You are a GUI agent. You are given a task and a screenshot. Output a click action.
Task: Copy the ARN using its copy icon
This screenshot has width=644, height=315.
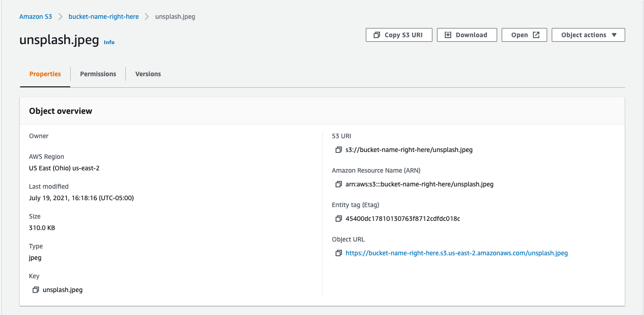click(x=339, y=184)
